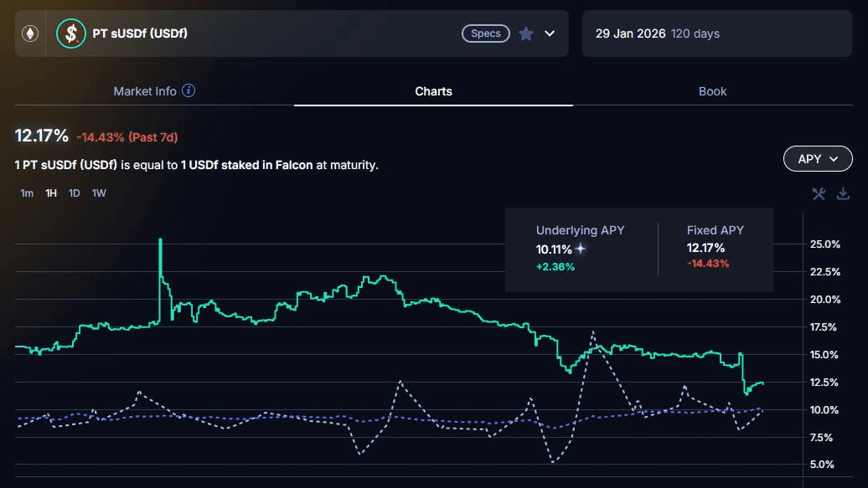Open chart tools via crossed-tools icon

pos(819,193)
